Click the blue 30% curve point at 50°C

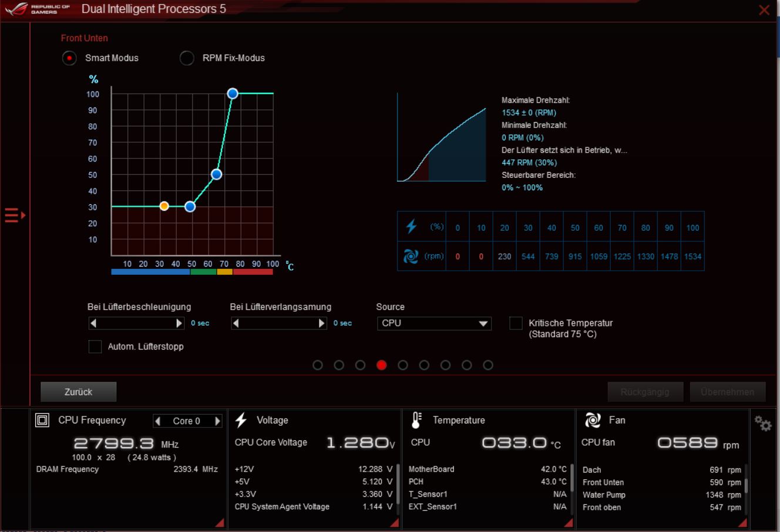(x=190, y=207)
